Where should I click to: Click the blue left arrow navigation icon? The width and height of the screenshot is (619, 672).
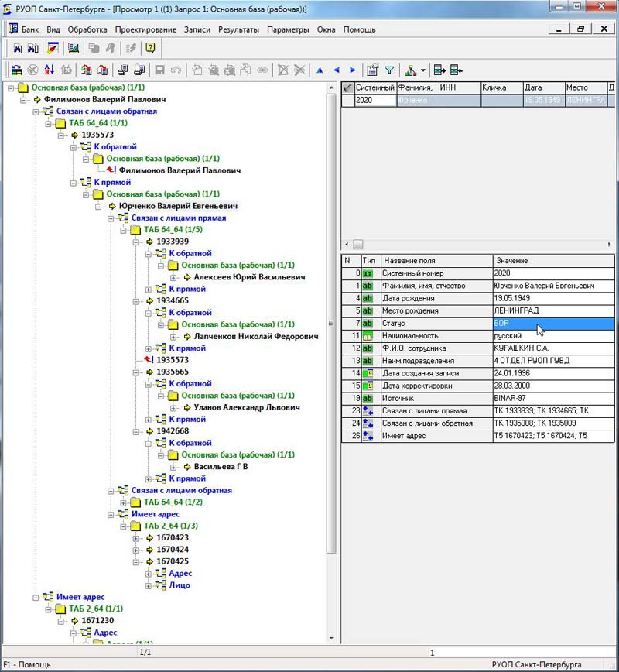click(x=336, y=70)
